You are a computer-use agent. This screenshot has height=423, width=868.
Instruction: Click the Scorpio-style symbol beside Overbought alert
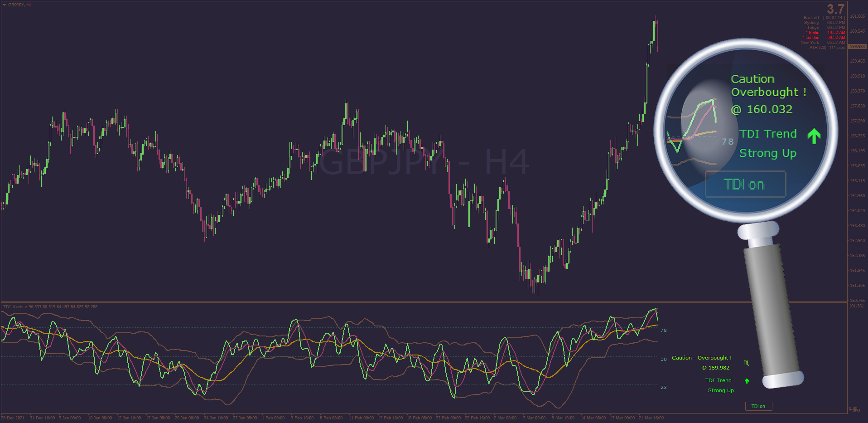[747, 363]
